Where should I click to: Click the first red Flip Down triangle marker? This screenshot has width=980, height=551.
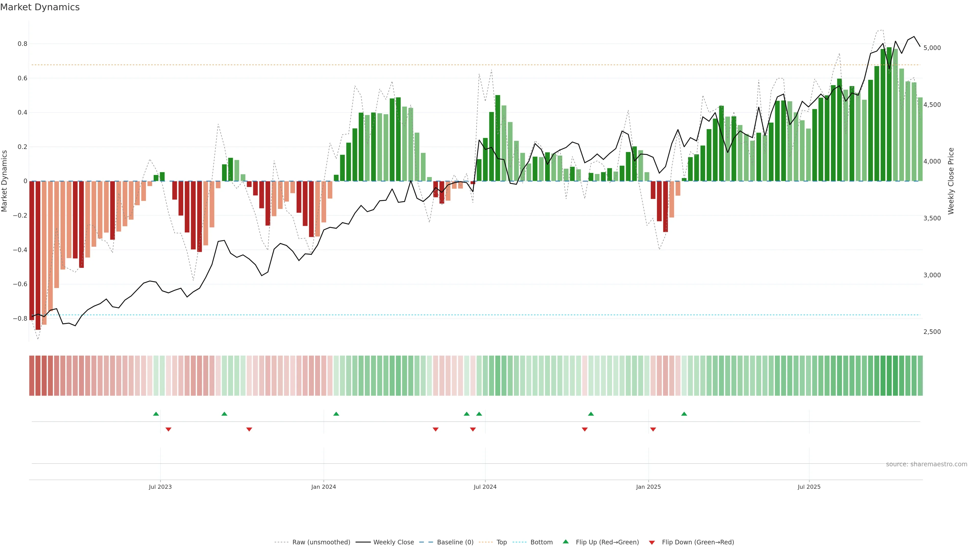[168, 429]
